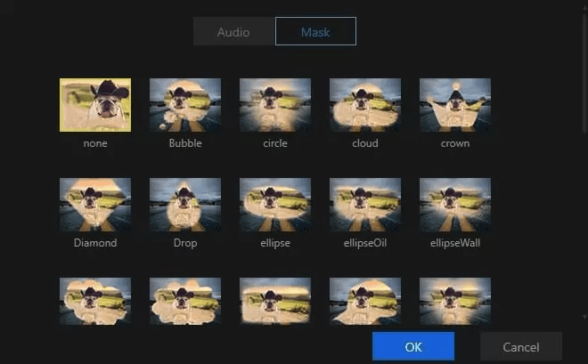Click the 'ellipseWall' label text
Screen dimensions: 588x364
[455, 244]
